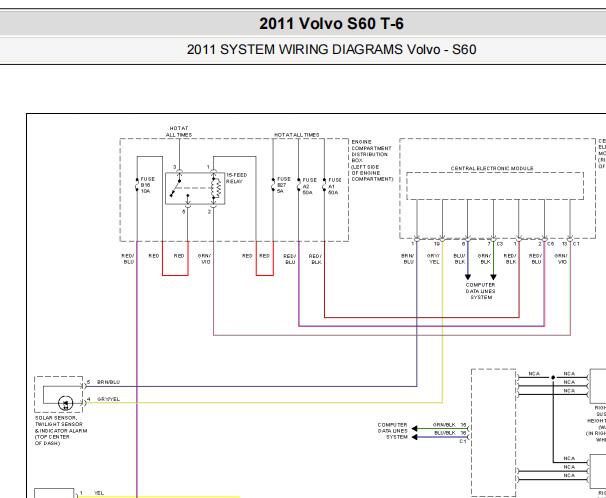606x498 pixels.
Task: Select the relay switch contact symbol
Action: (x=176, y=187)
